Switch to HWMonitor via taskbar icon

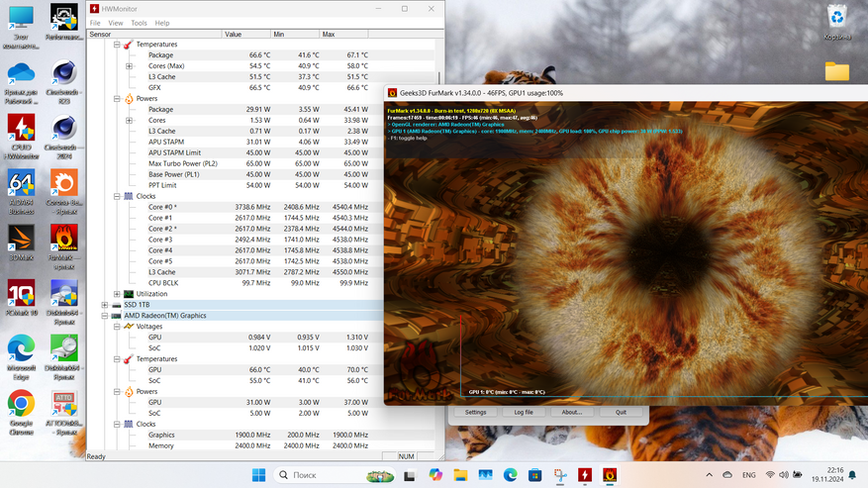pyautogui.click(x=585, y=475)
